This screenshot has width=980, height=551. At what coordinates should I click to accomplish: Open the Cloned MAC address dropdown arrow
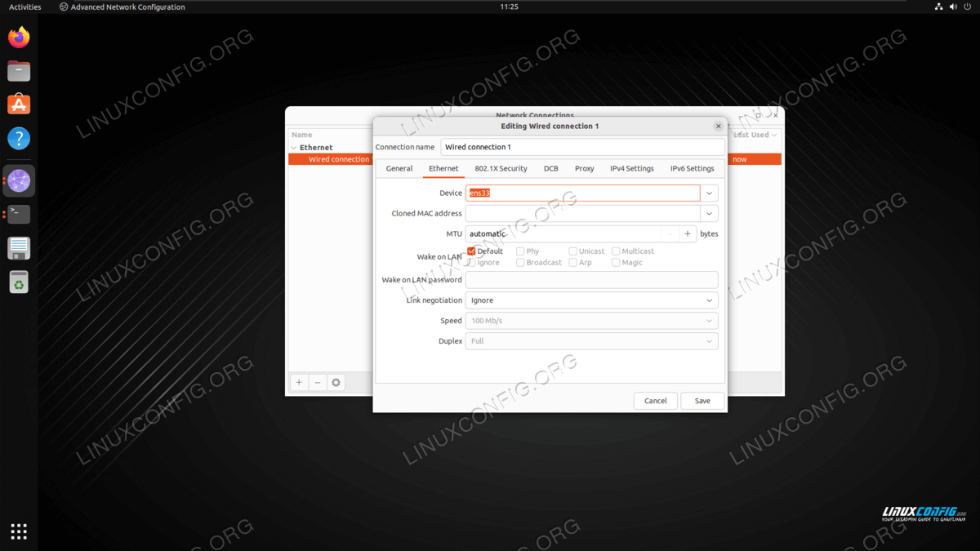[x=710, y=214]
